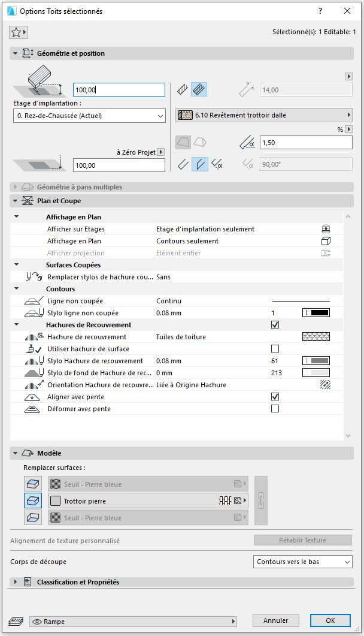
Task: Click outline cube icon in Affichage en Plan row
Action: point(326,241)
